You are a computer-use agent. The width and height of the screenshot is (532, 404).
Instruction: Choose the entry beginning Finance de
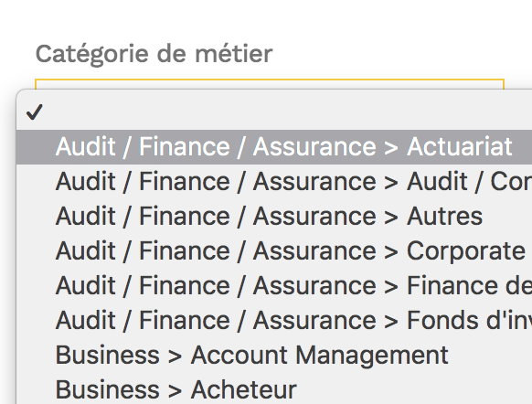pos(274,285)
